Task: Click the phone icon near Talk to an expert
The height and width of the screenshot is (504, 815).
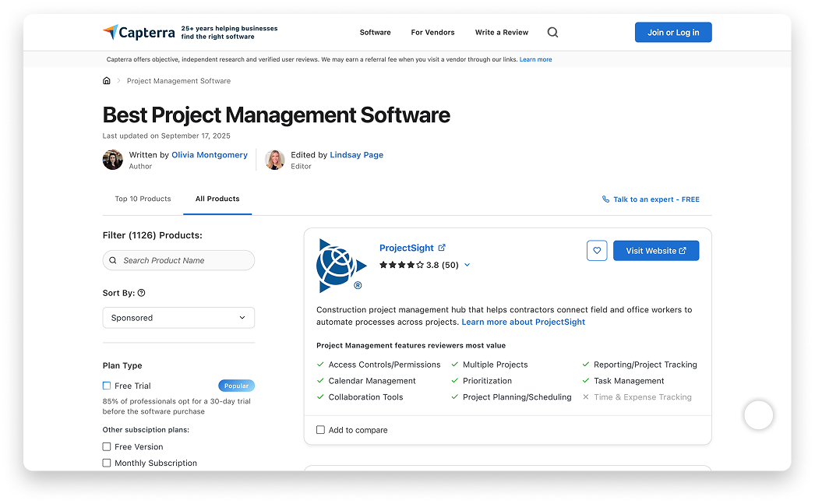Action: (605, 199)
